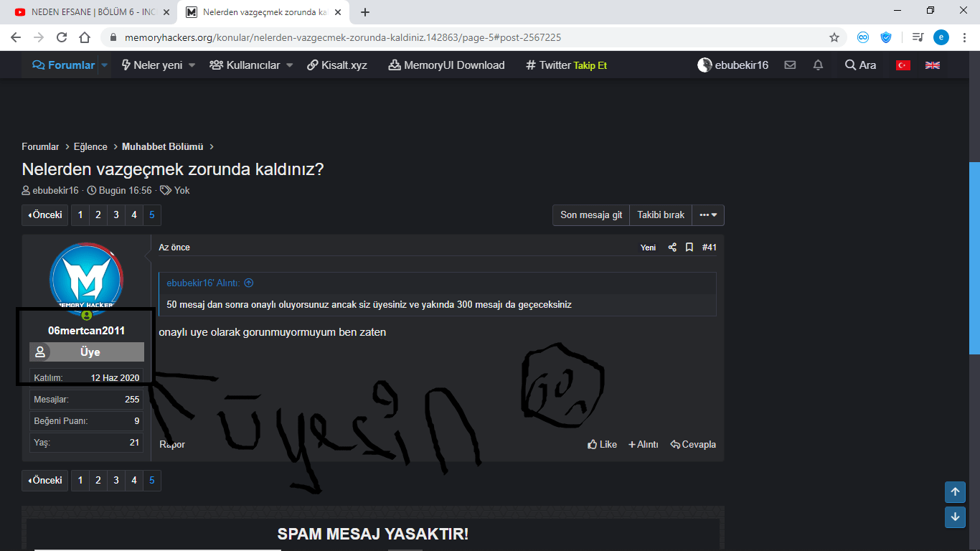
Task: Open inbox envelope icon in navbar
Action: click(x=790, y=65)
